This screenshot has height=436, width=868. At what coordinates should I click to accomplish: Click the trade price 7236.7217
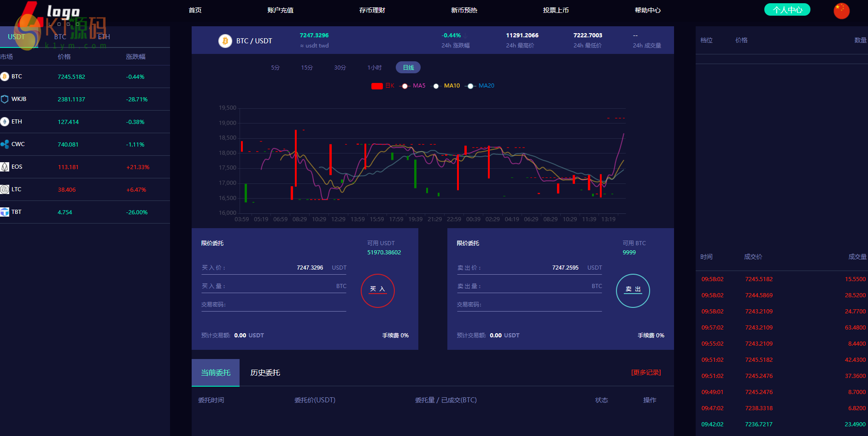[759, 424]
